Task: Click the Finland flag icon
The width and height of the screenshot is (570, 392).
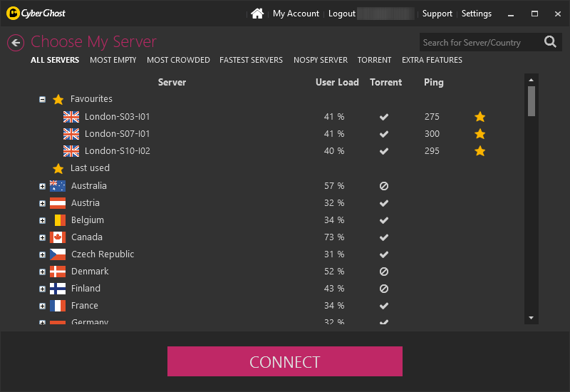Action: point(58,289)
